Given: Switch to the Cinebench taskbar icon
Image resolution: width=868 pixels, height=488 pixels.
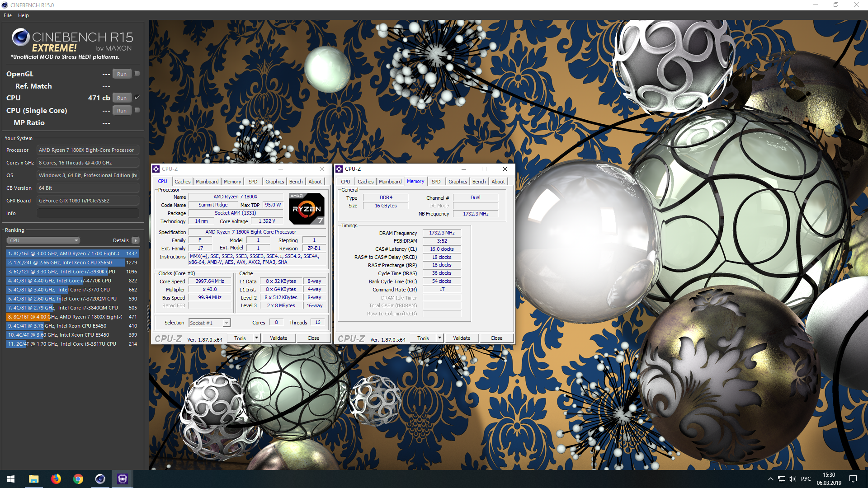Looking at the screenshot, I should point(100,479).
